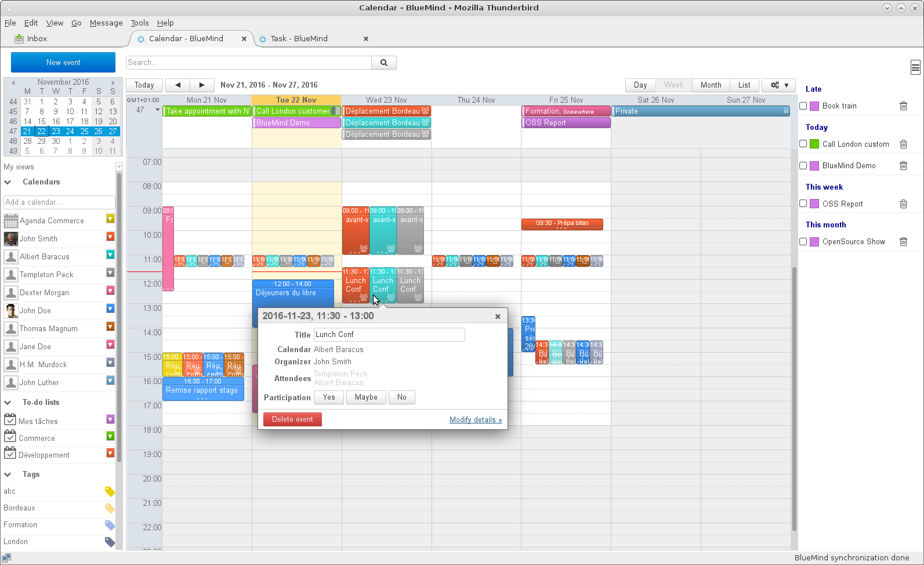Open the hamburger menu at top right
Screen dimensions: 924x565
click(915, 67)
